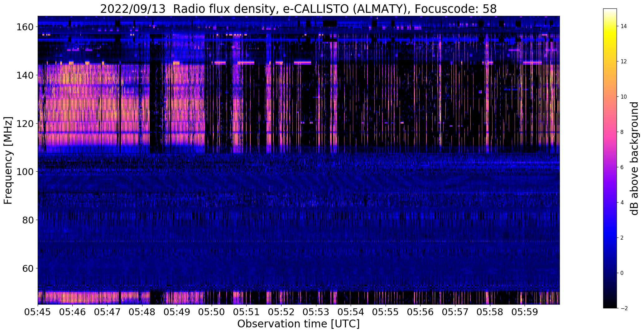644x333 pixels.
Task: Click the colorbar tick label 2
Action: 622,238
